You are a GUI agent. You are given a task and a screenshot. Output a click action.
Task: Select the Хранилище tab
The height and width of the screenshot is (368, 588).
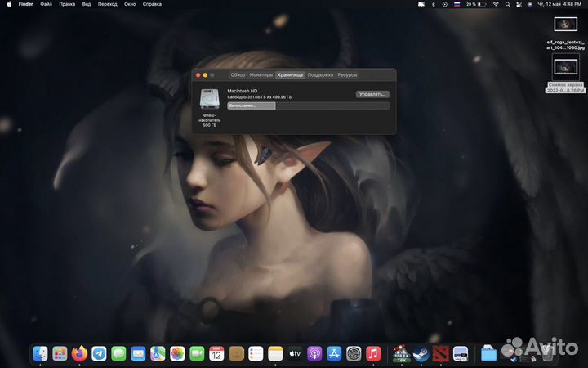(x=290, y=75)
